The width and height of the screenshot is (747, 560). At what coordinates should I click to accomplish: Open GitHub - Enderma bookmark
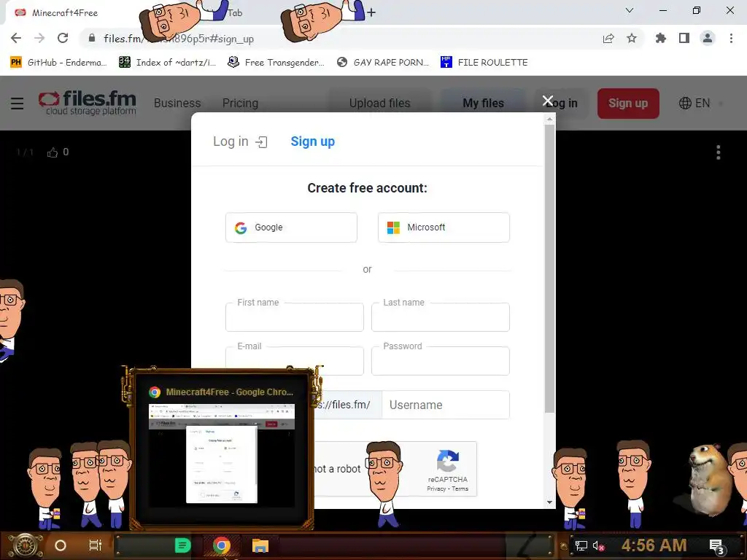click(58, 63)
